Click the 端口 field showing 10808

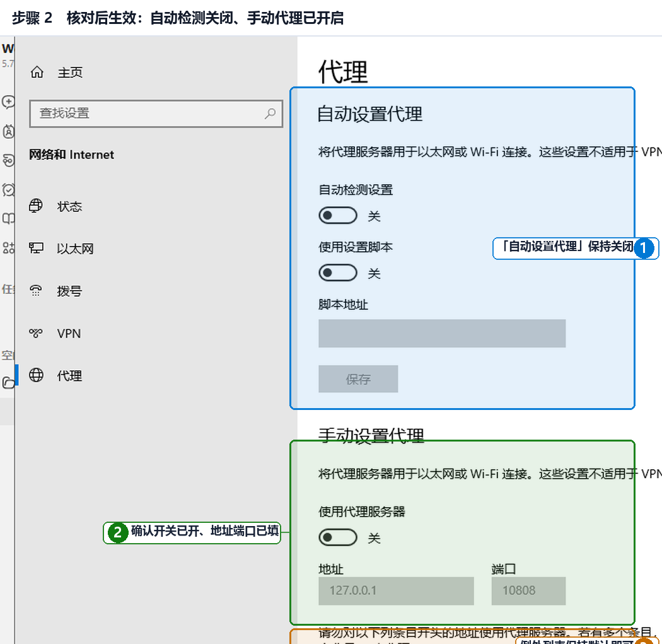click(x=528, y=591)
